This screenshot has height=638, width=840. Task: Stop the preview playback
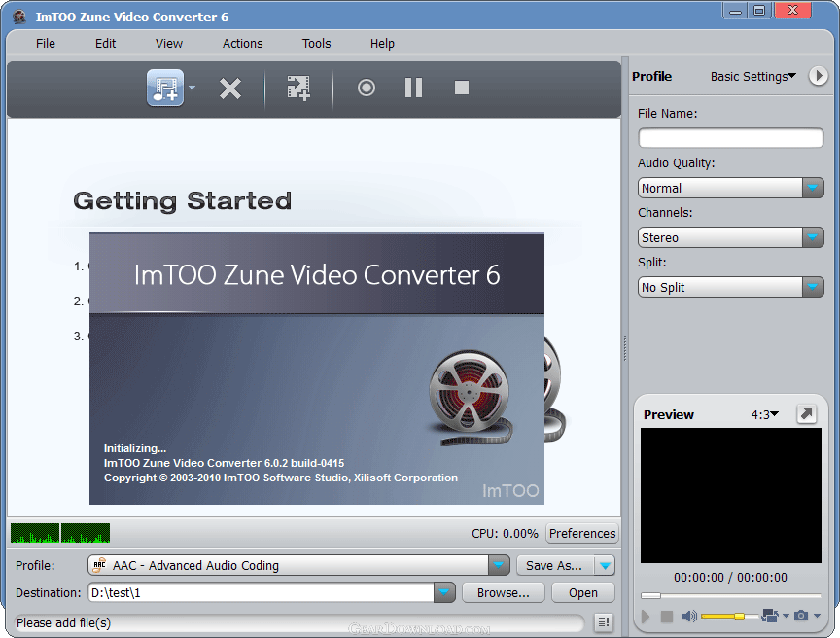pyautogui.click(x=666, y=617)
